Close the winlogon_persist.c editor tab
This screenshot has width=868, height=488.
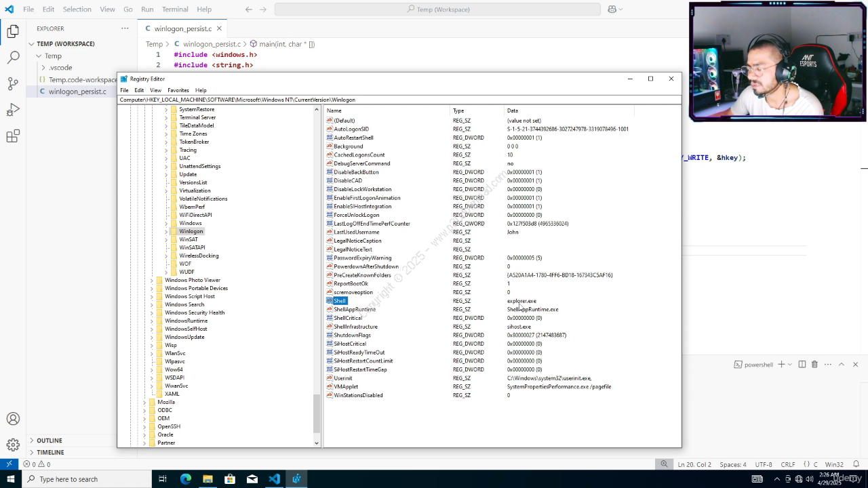click(x=219, y=28)
